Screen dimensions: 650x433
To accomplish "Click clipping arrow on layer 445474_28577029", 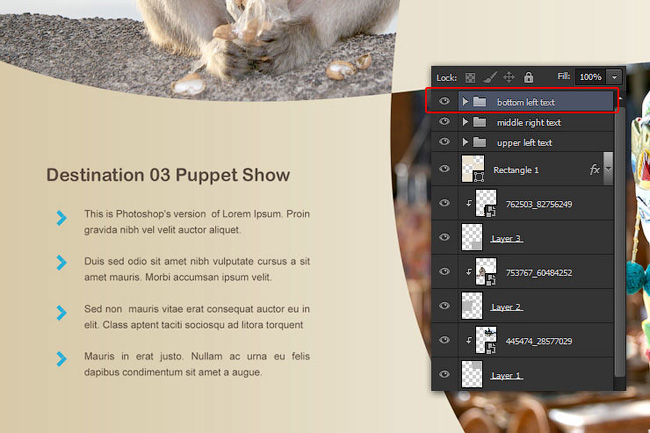I will (468, 340).
